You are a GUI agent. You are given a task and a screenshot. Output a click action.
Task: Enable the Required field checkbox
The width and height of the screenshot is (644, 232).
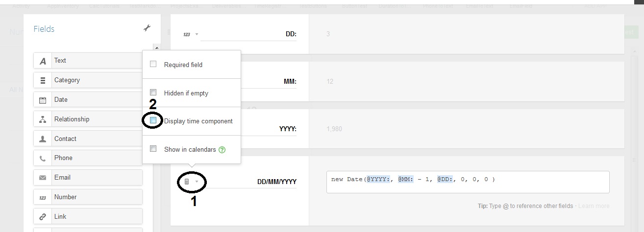pyautogui.click(x=153, y=64)
